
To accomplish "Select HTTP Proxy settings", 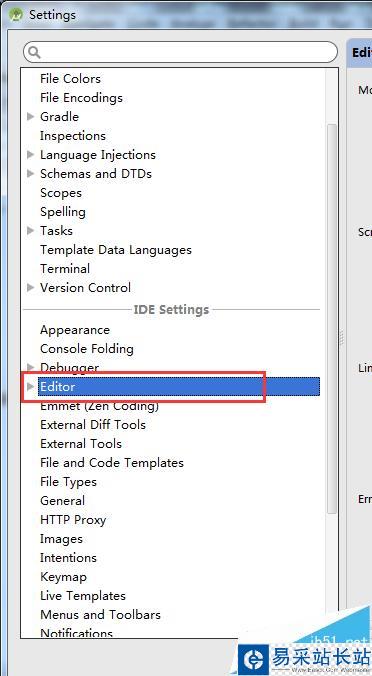I will [x=73, y=520].
